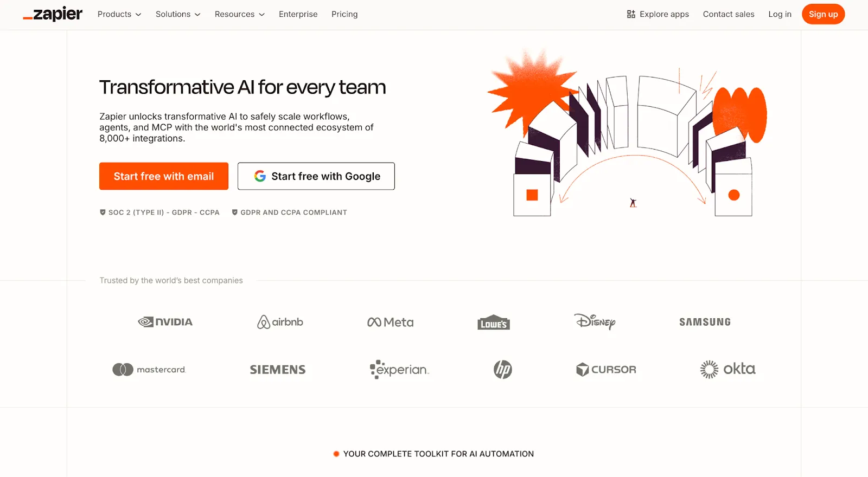
Task: Click the 'SOC 2 (TYPE II) - GDPR - CCPA' text
Action: point(164,212)
